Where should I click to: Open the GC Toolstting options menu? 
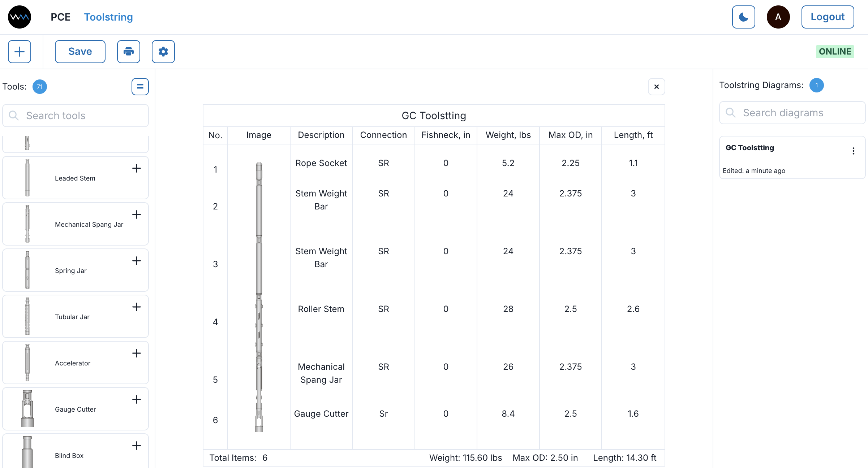point(854,151)
